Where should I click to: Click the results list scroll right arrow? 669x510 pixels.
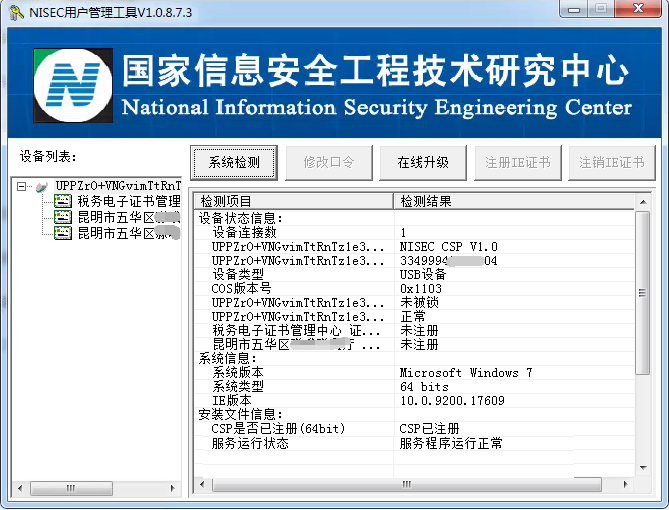click(625, 484)
